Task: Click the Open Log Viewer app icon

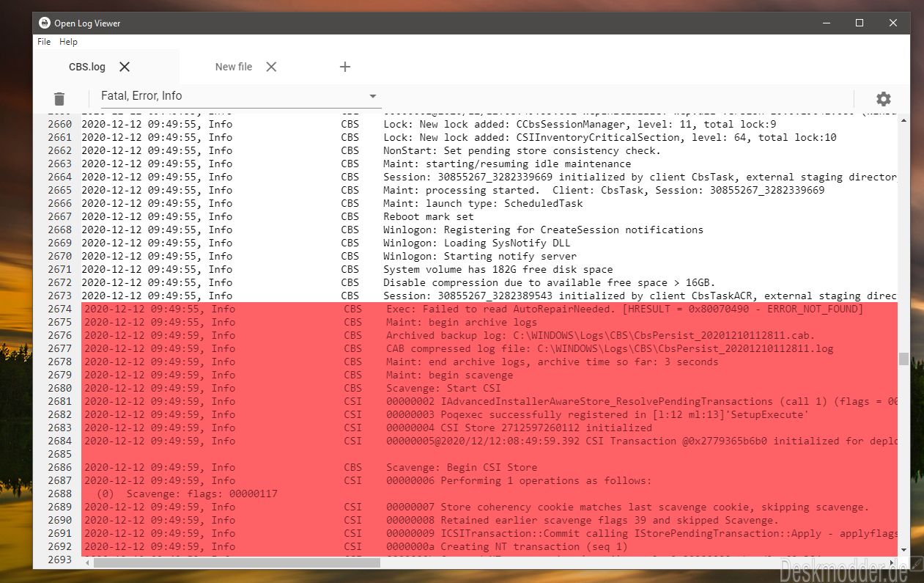Action: click(x=44, y=23)
